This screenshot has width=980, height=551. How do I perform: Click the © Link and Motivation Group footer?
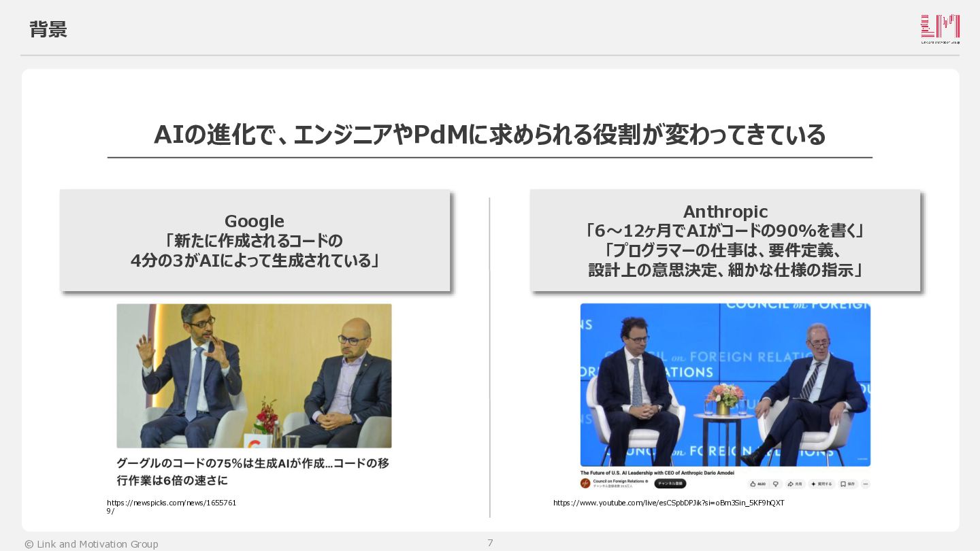click(91, 544)
